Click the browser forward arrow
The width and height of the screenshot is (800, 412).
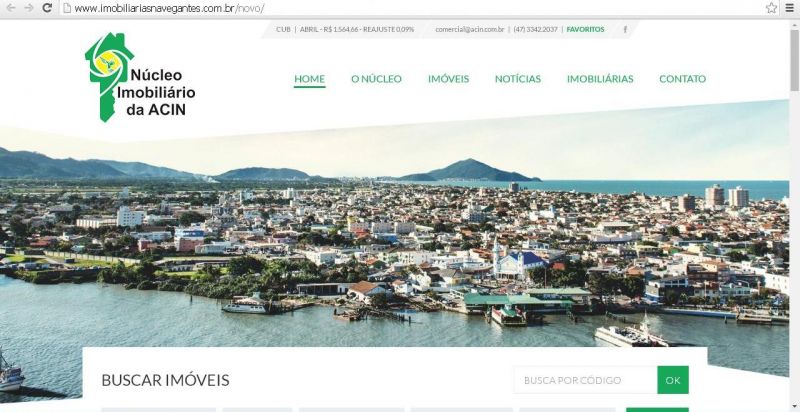point(29,8)
